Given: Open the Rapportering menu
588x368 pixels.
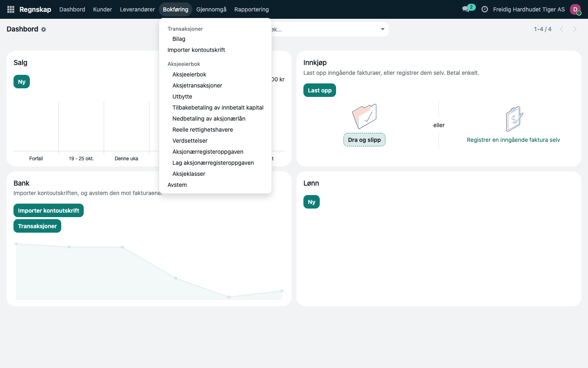Looking at the screenshot, I should pyautogui.click(x=252, y=9).
